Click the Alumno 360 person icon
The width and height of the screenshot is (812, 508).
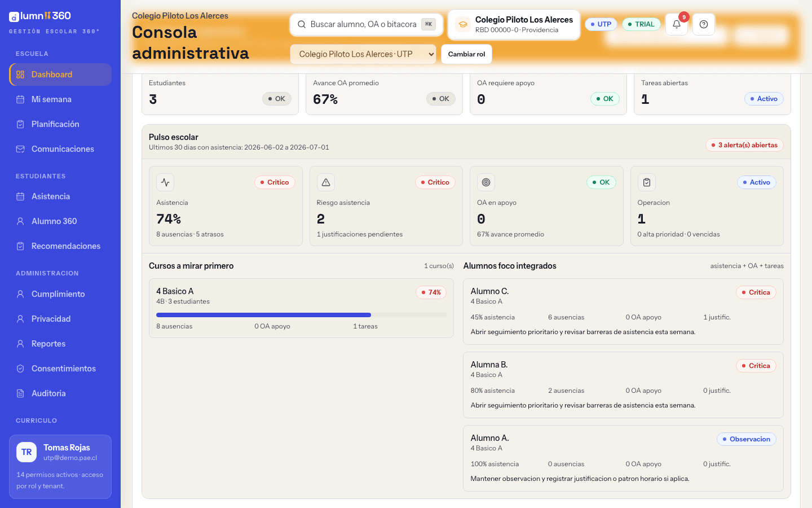20,221
